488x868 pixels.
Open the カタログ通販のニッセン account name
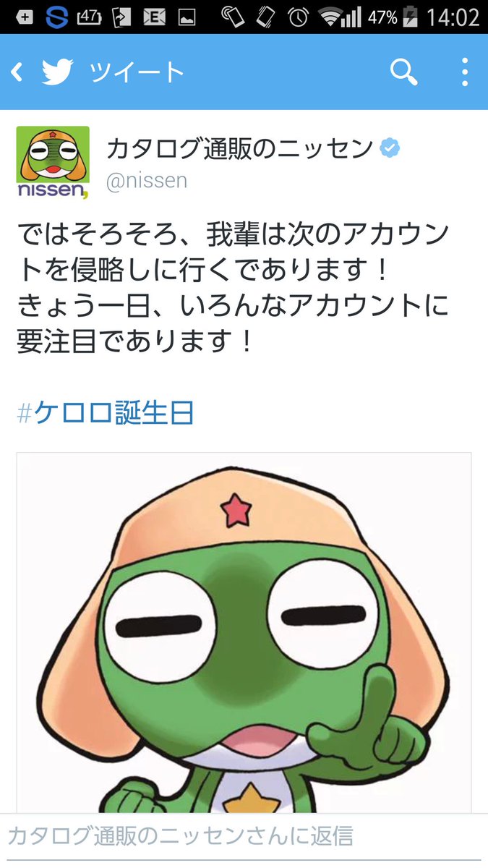point(240,149)
